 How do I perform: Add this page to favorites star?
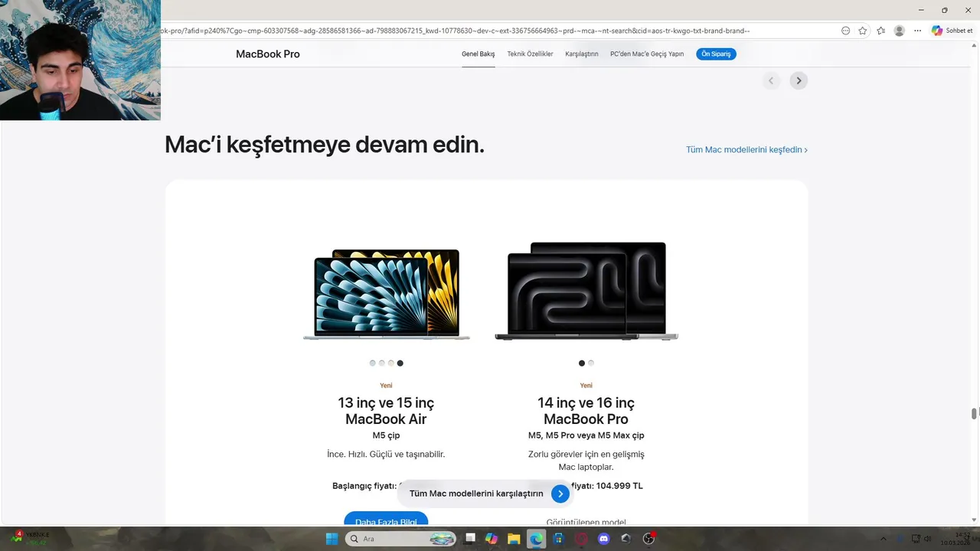point(863,31)
